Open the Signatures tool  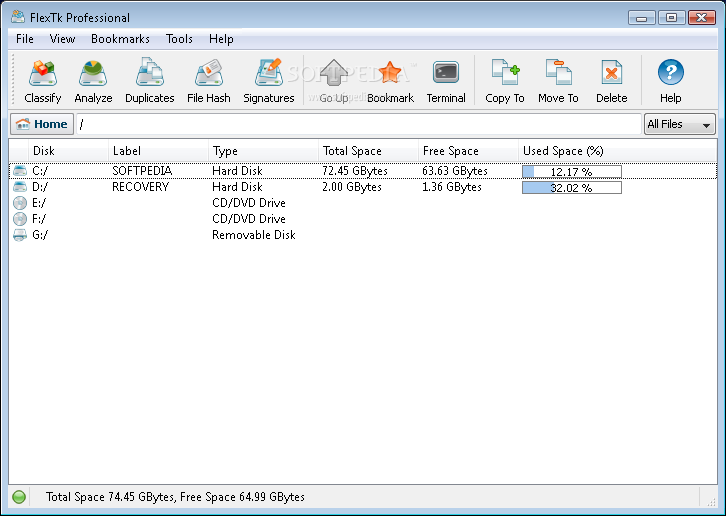point(268,80)
